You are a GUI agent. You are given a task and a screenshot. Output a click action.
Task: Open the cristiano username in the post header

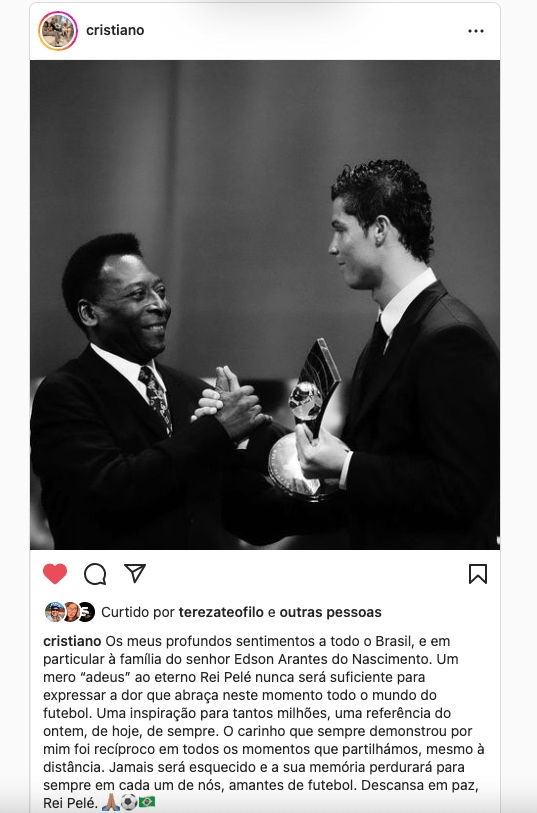click(115, 31)
